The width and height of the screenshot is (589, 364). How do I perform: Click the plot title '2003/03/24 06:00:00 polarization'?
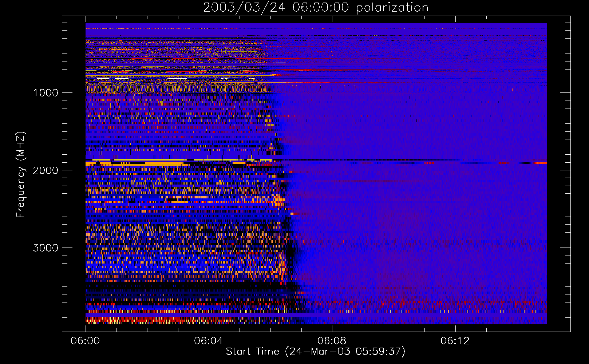click(x=316, y=8)
